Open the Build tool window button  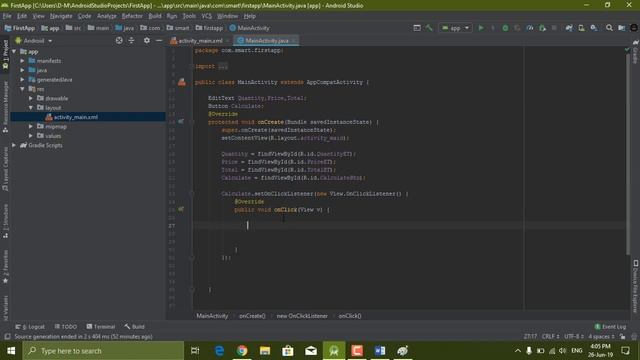pyautogui.click(x=135, y=327)
